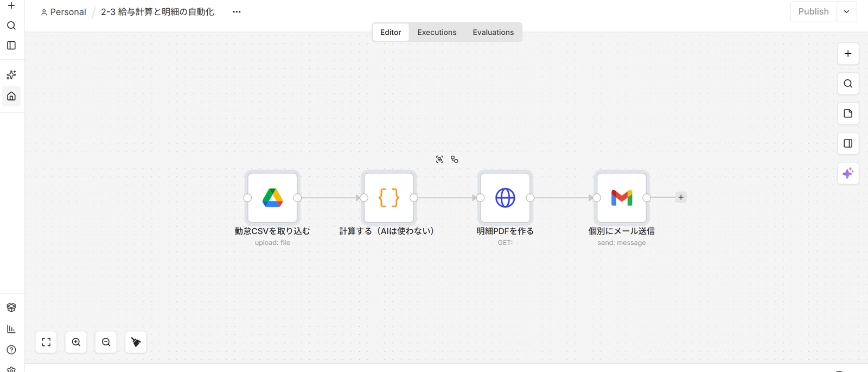Click the plus icon in left sidebar
This screenshot has height=372, width=868.
pyautogui.click(x=11, y=5)
